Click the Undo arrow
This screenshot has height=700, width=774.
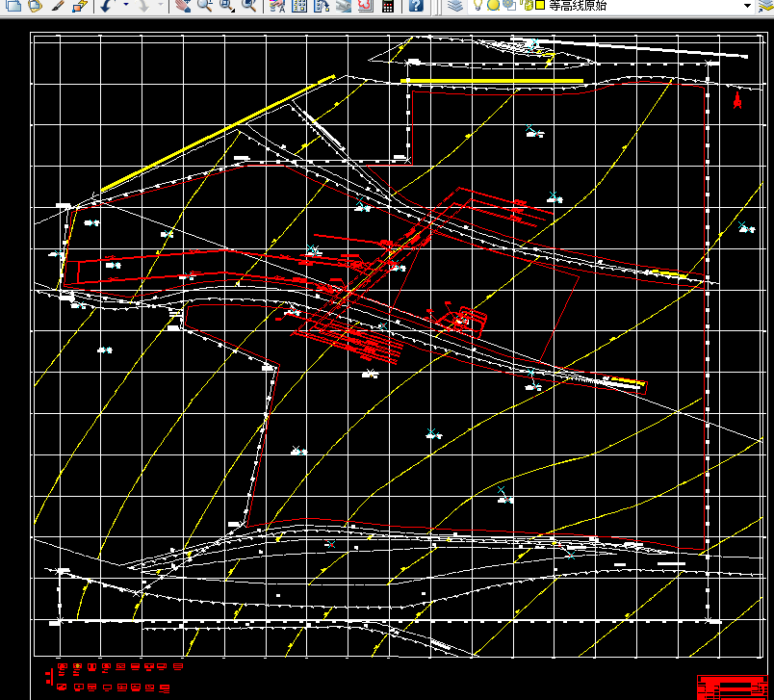pyautogui.click(x=107, y=6)
